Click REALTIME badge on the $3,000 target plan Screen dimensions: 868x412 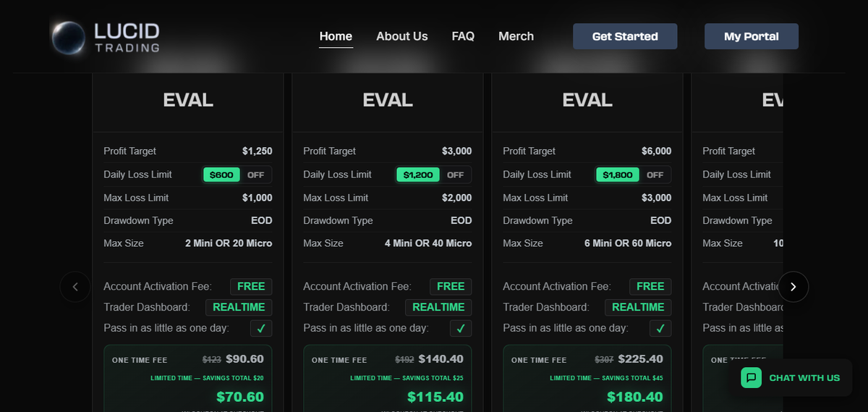438,307
